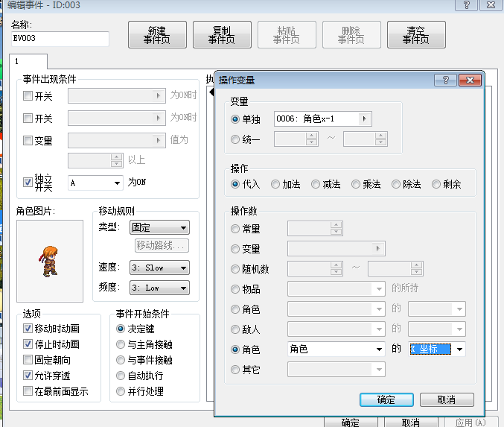Select 单独 variable radio button
504x427 pixels.
(x=235, y=119)
